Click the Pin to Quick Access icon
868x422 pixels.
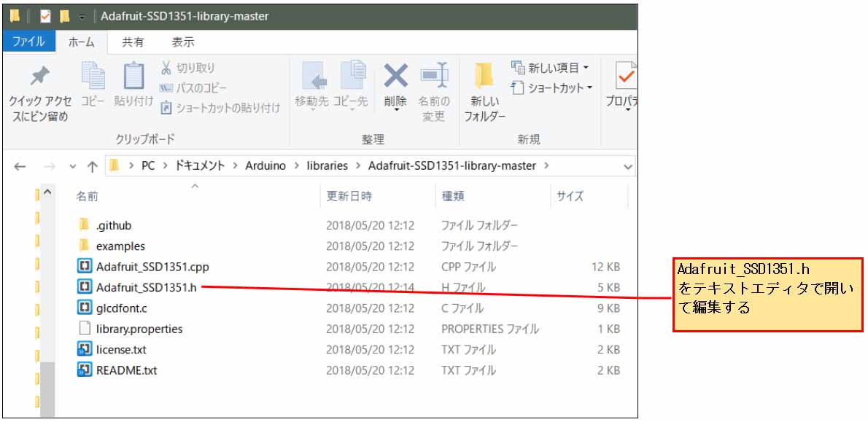tap(39, 77)
